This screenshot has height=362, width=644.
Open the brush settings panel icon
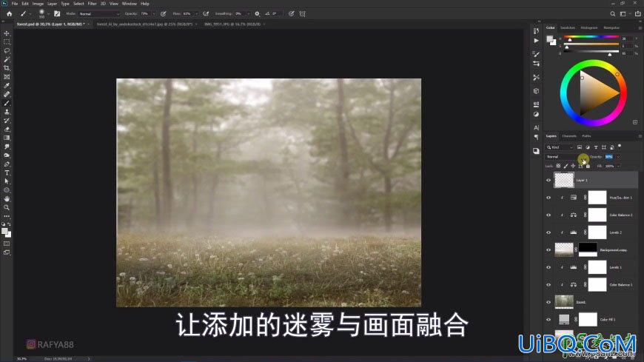click(57, 13)
